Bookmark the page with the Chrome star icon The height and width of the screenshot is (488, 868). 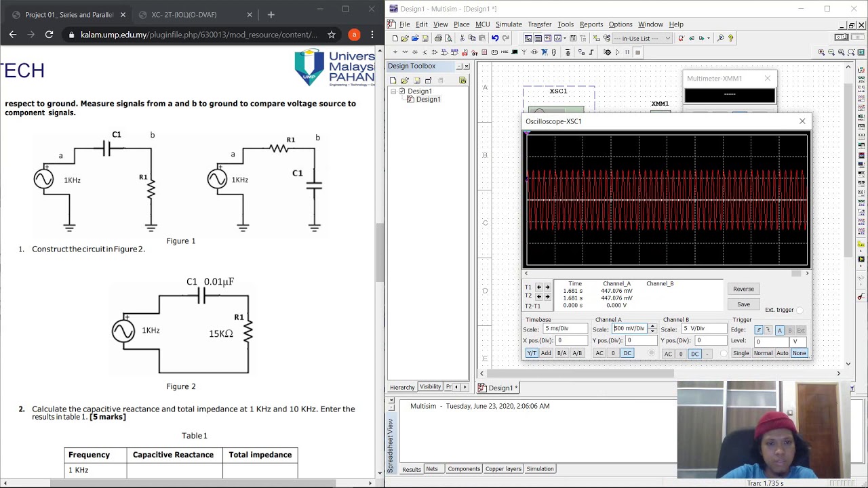coord(331,35)
